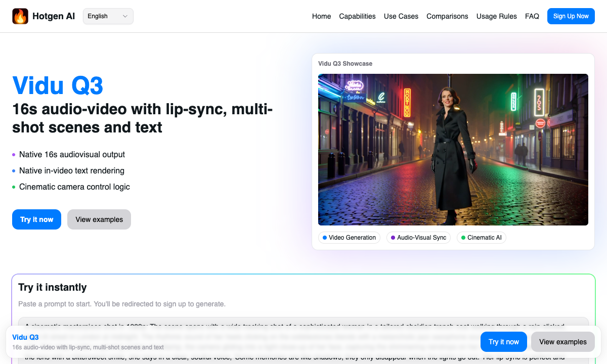The width and height of the screenshot is (607, 364).
Task: Click the hero Try it now button
Action: (x=36, y=219)
